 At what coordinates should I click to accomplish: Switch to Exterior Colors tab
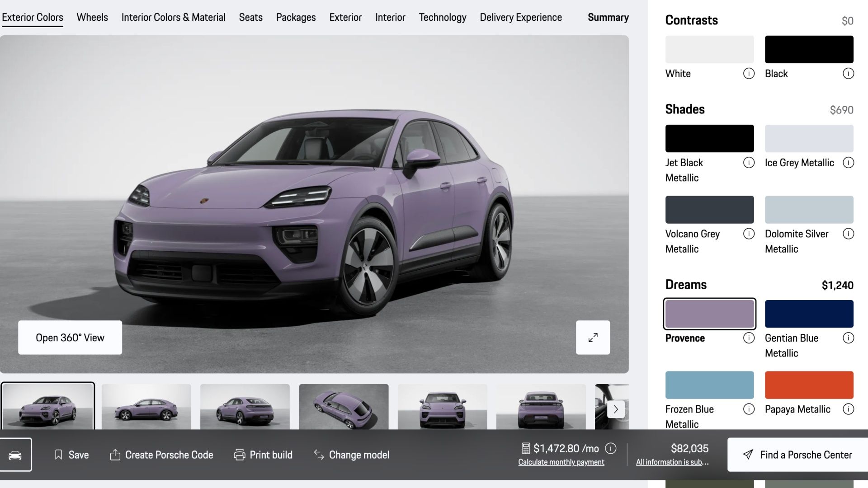pyautogui.click(x=33, y=17)
